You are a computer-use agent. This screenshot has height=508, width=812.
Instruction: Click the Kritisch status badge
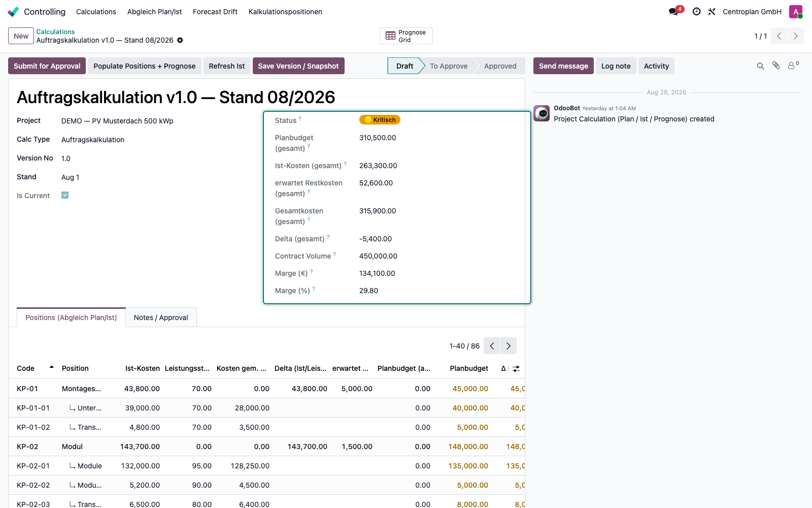[x=380, y=120]
